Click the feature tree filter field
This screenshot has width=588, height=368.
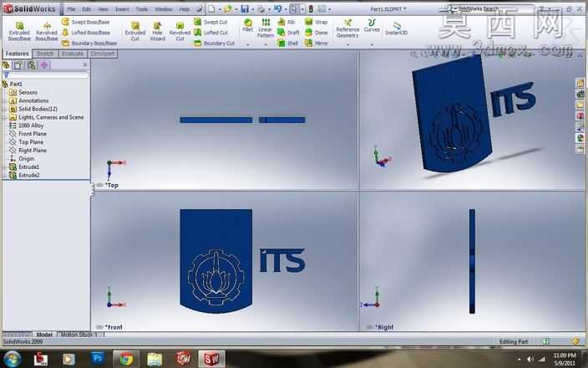[46, 75]
